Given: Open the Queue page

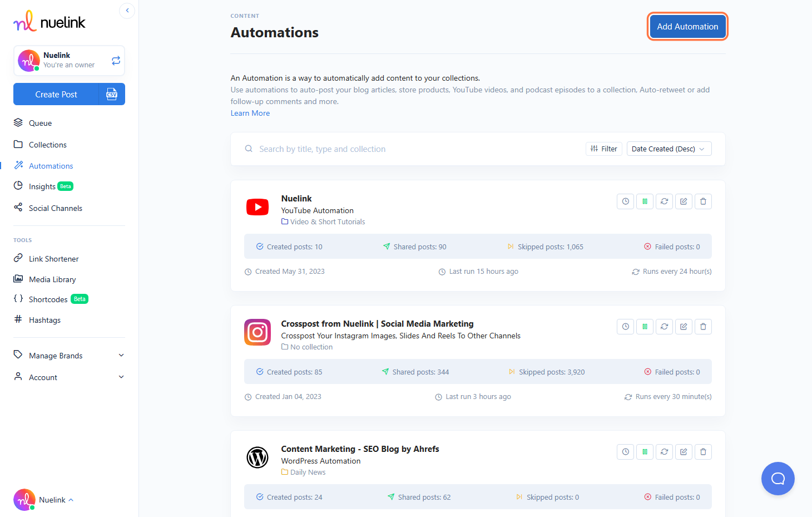Looking at the screenshot, I should click(x=40, y=123).
